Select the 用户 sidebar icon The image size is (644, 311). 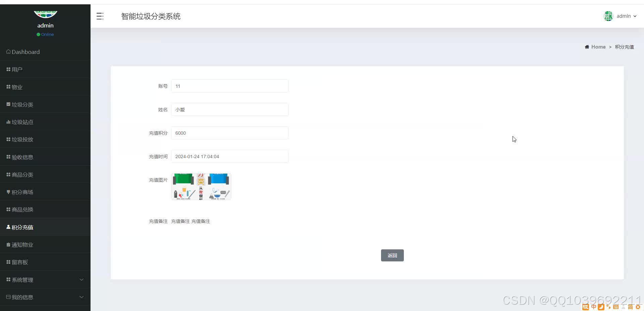click(8, 69)
